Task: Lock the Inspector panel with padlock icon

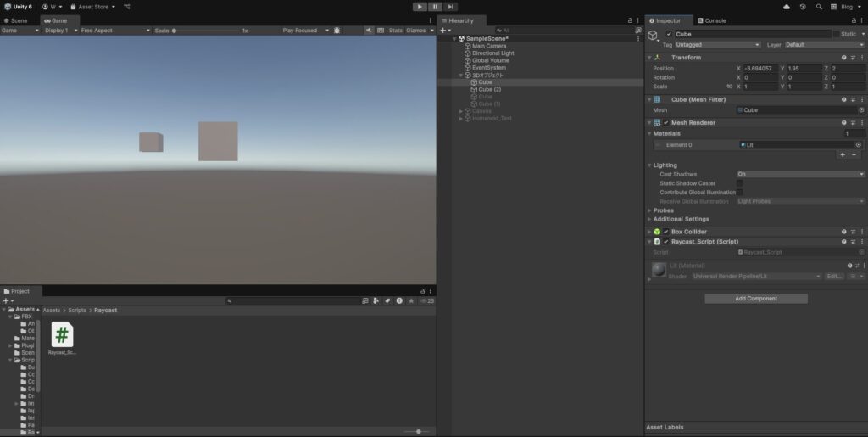Action: (x=853, y=20)
